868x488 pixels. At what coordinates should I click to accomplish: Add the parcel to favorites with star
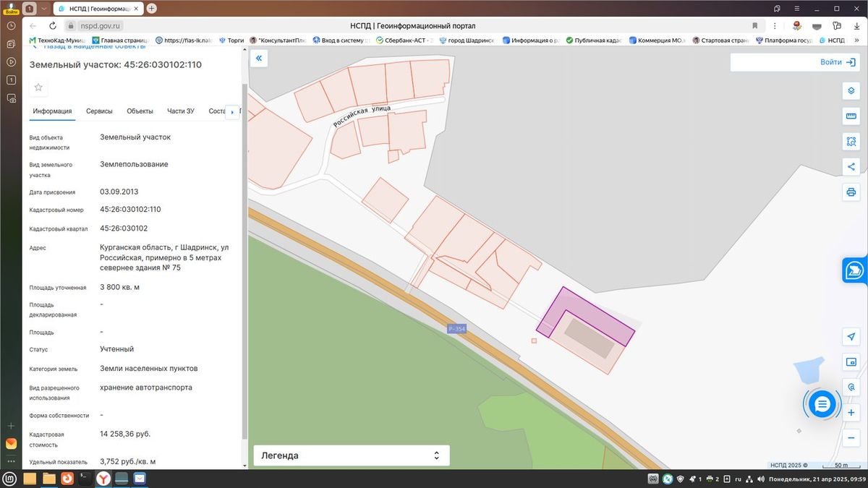(x=38, y=87)
